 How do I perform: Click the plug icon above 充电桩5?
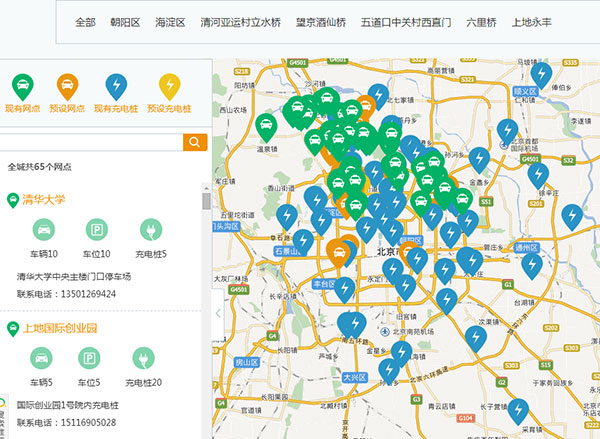pos(151,230)
